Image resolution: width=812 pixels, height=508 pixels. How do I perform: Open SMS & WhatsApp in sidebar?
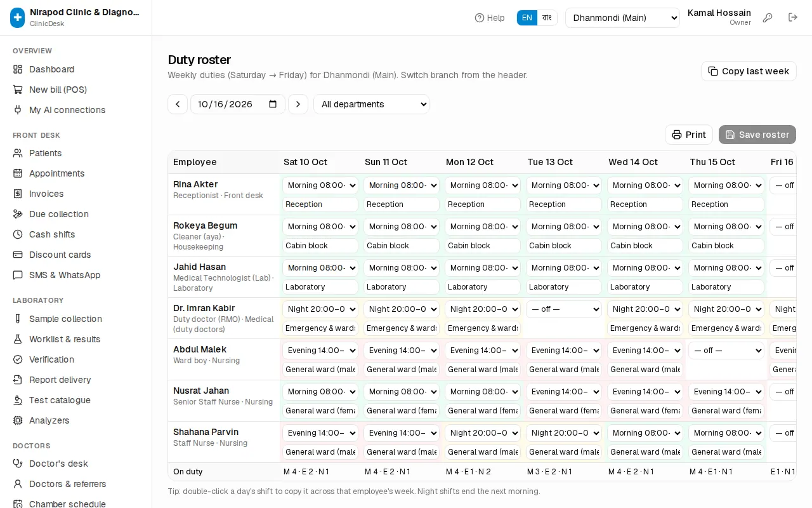coord(76,275)
